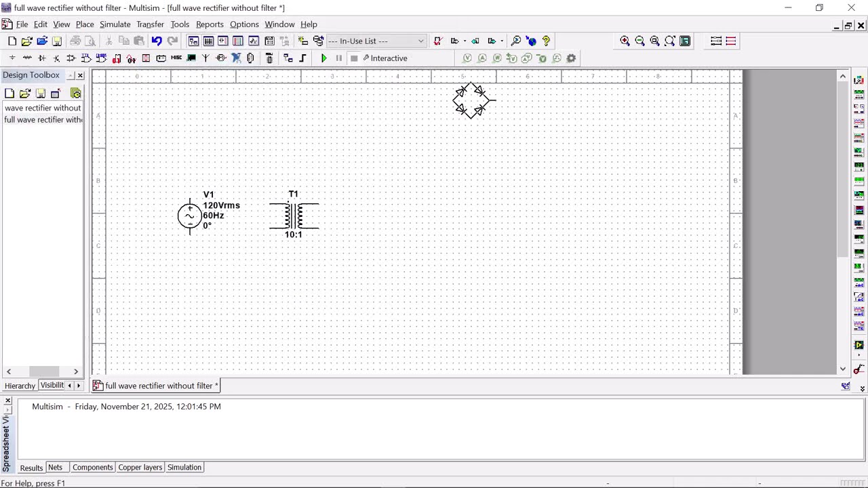Select full wave rectifier without filter tab

click(156, 386)
